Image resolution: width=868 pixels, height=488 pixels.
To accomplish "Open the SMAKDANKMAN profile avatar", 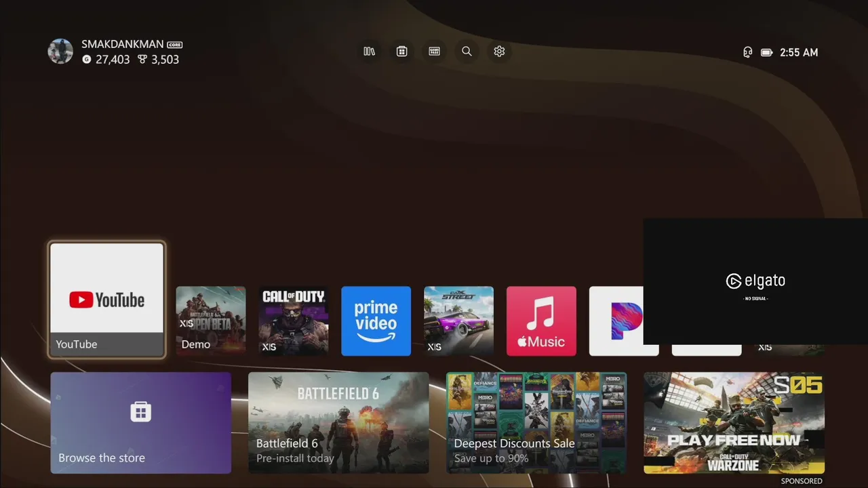I will (x=60, y=52).
